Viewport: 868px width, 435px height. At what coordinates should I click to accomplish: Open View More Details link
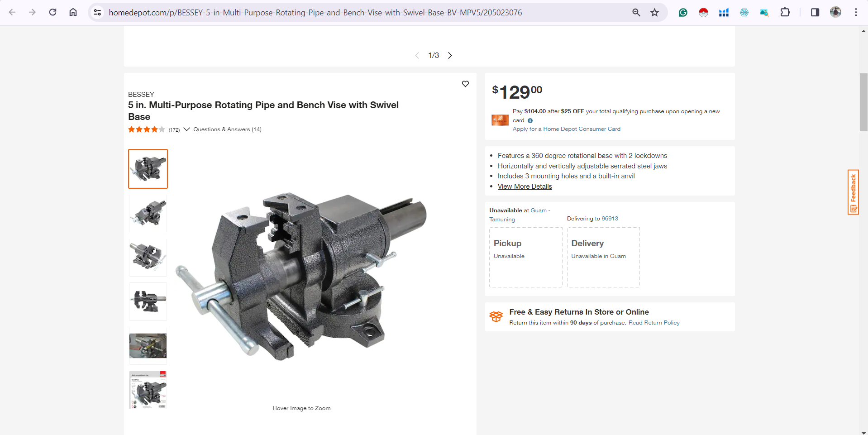[x=525, y=186]
